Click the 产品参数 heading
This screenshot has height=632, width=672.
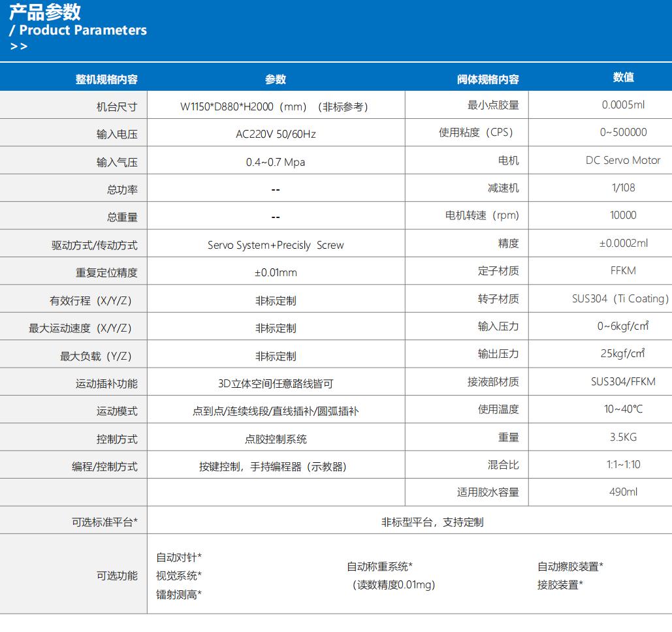point(45,12)
